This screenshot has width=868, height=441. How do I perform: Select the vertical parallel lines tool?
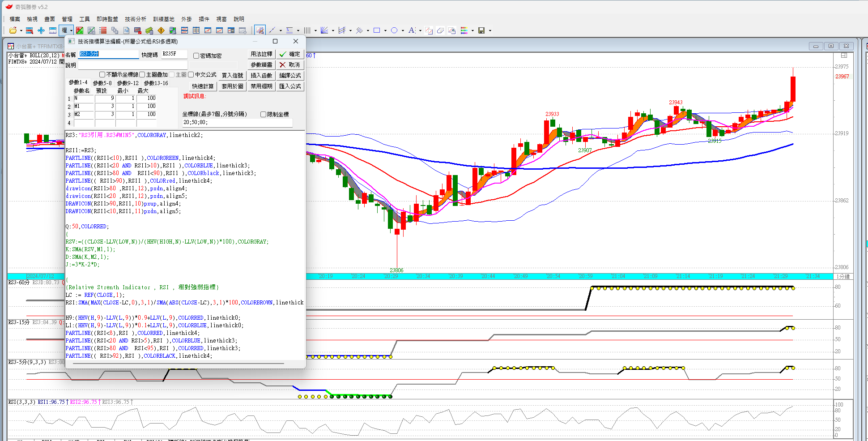pos(307,30)
